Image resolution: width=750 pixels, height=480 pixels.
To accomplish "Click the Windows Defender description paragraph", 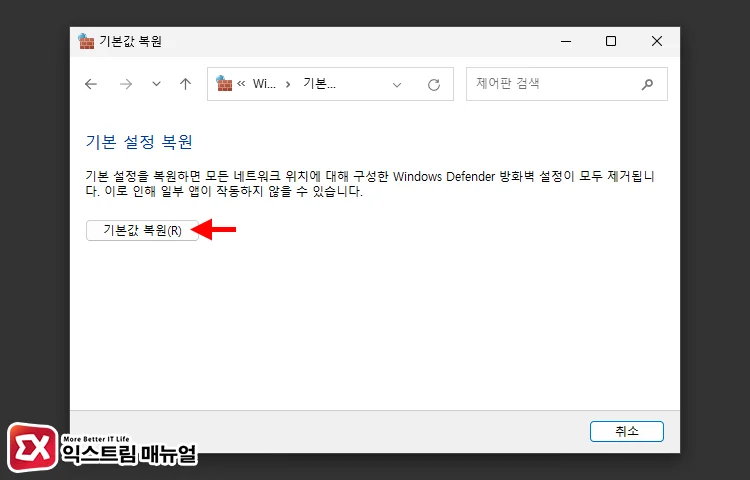I will tap(370, 184).
